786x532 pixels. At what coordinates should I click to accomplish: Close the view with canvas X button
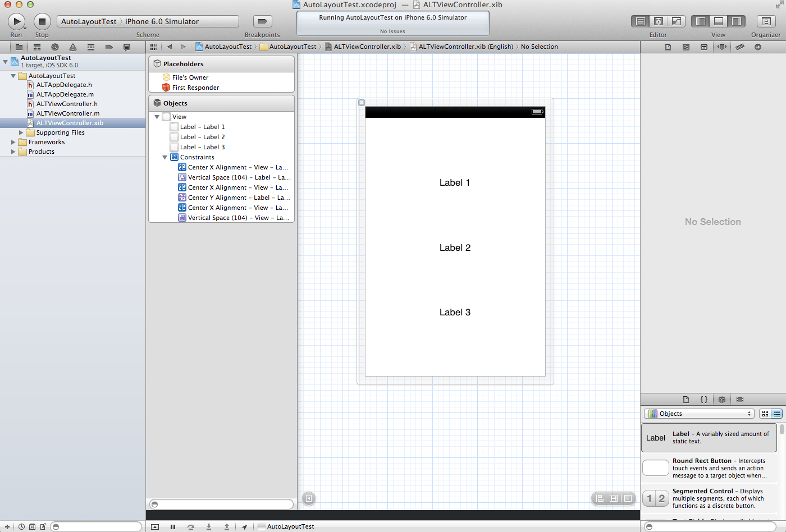362,103
